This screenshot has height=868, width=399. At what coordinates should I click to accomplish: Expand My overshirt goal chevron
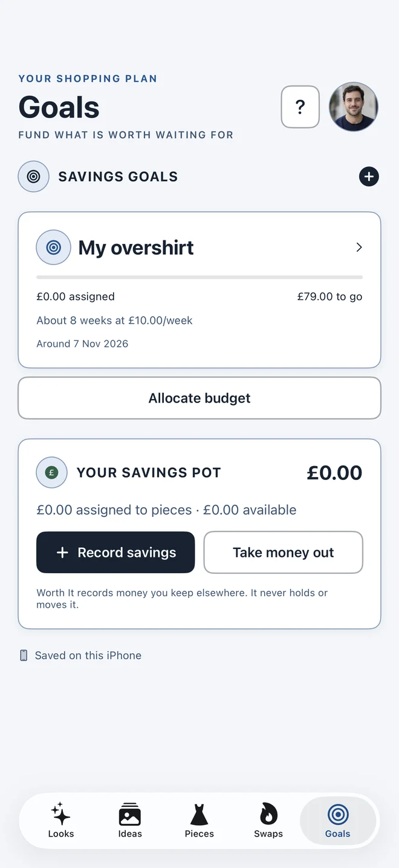(359, 248)
